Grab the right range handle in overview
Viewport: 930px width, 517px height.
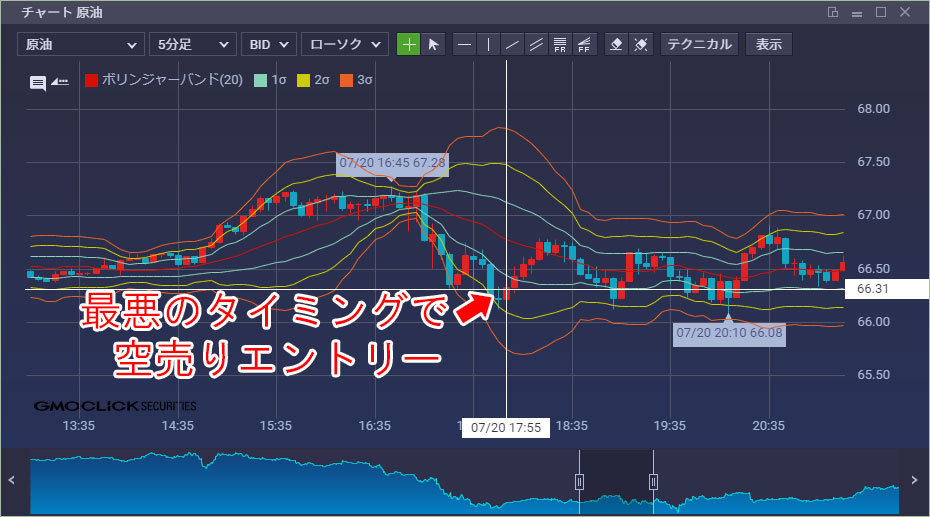click(x=653, y=481)
